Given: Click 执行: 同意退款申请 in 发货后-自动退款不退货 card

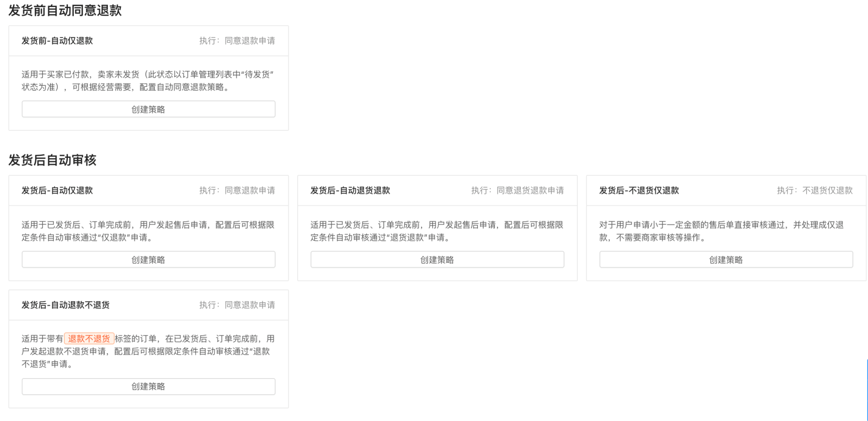Looking at the screenshot, I should click(x=237, y=305).
